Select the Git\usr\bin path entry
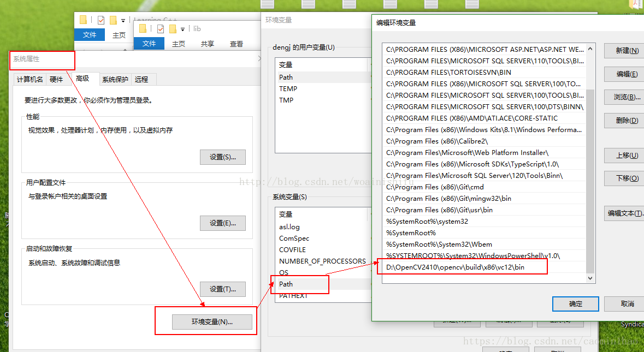This screenshot has width=644, height=352. point(484,210)
